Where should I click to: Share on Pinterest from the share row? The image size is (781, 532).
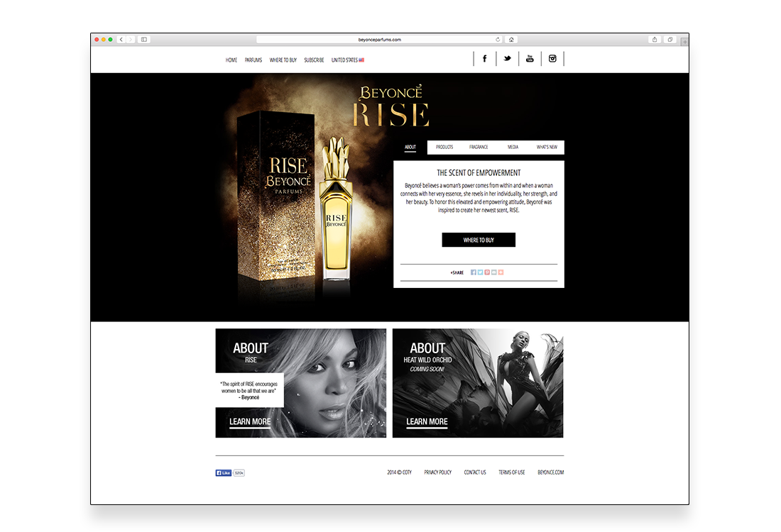click(487, 272)
